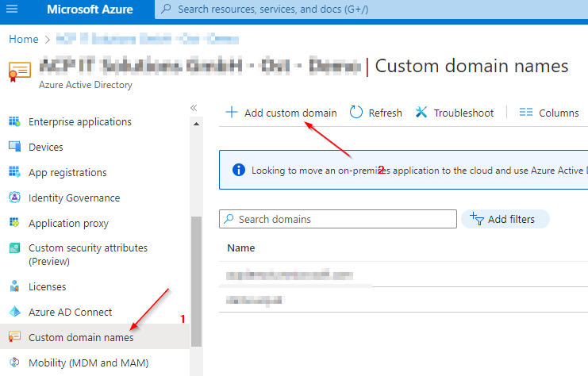588x376 pixels.
Task: Click the Custom domain names sidebar icon
Action: coord(14,336)
